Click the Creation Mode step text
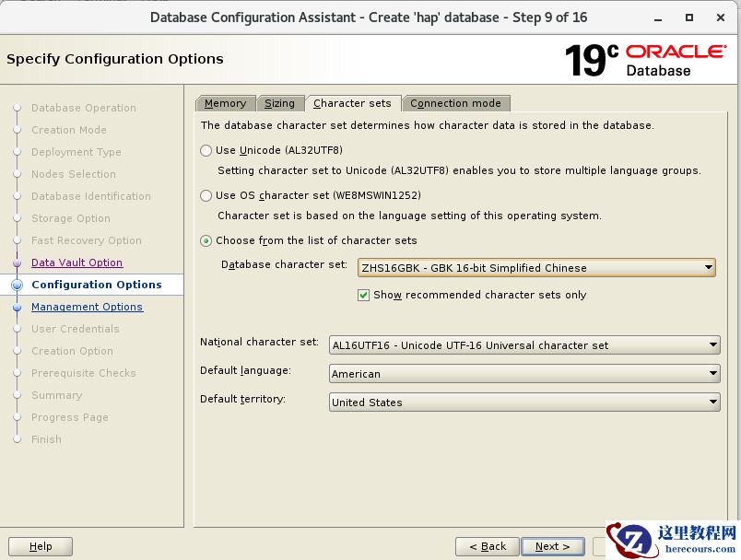 69,130
